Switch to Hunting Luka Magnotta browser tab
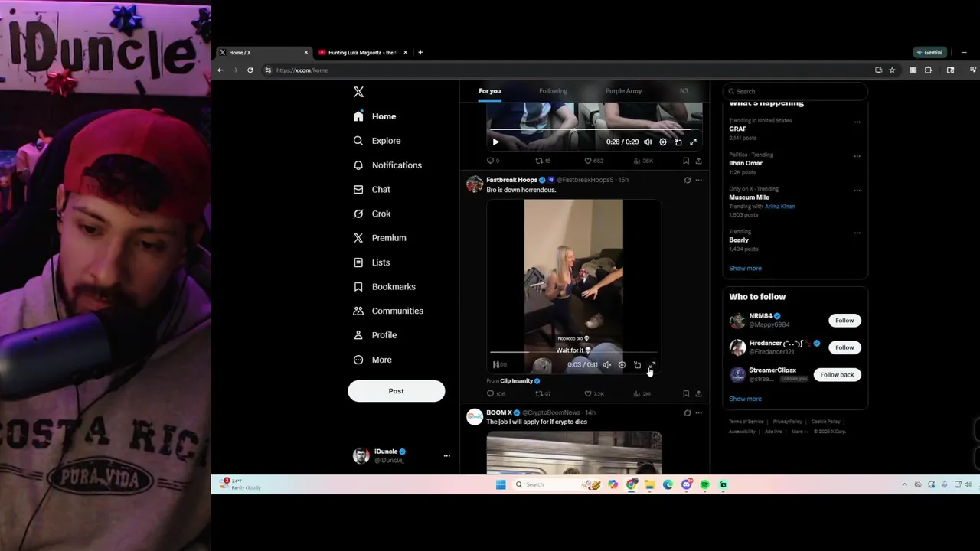The image size is (980, 551). click(361, 53)
